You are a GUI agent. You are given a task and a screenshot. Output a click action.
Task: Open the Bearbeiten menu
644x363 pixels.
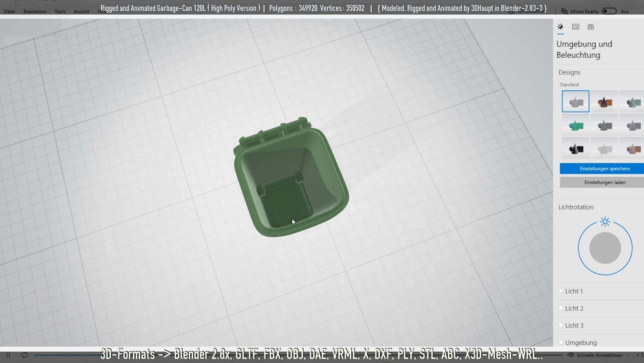point(35,12)
